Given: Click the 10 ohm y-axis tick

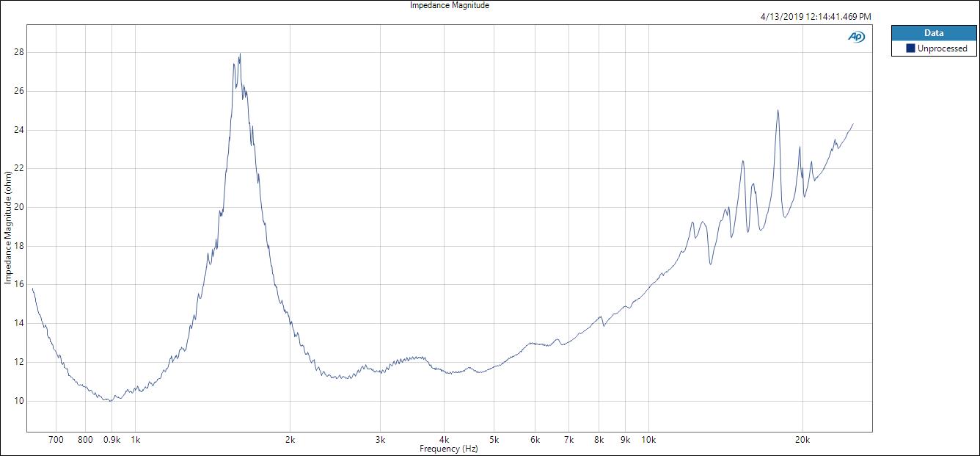Looking at the screenshot, I should (x=18, y=401).
